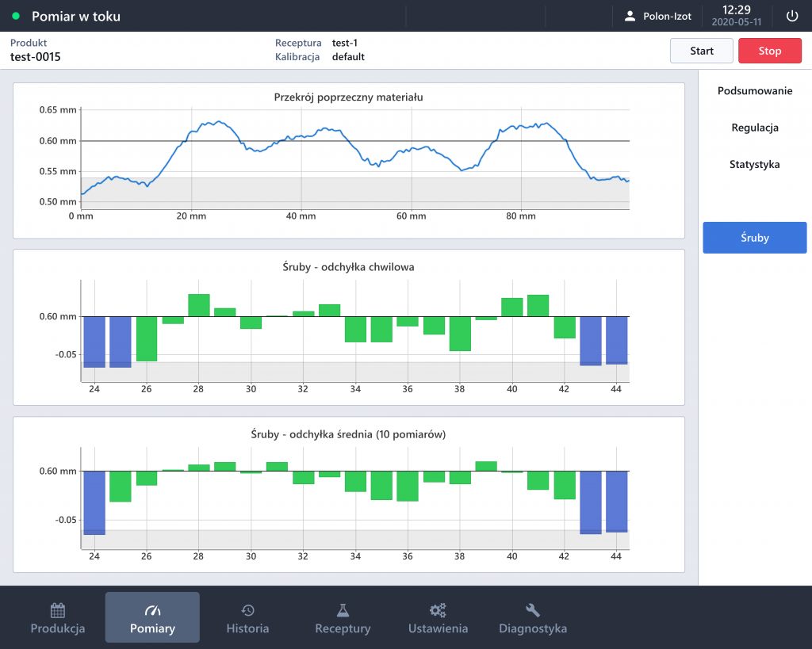Click bar for screw 28 in momentary chart
The height and width of the screenshot is (649, 812).
click(x=199, y=305)
